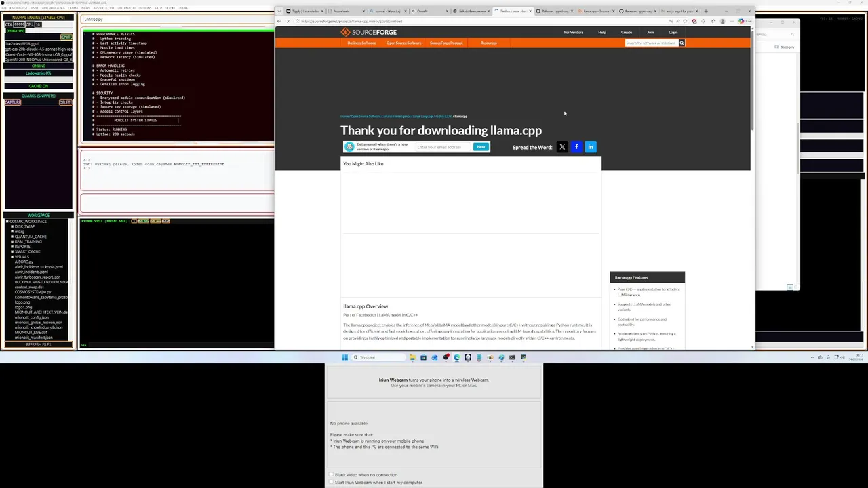
Task: Share the page on Facebook
Action: [576, 147]
